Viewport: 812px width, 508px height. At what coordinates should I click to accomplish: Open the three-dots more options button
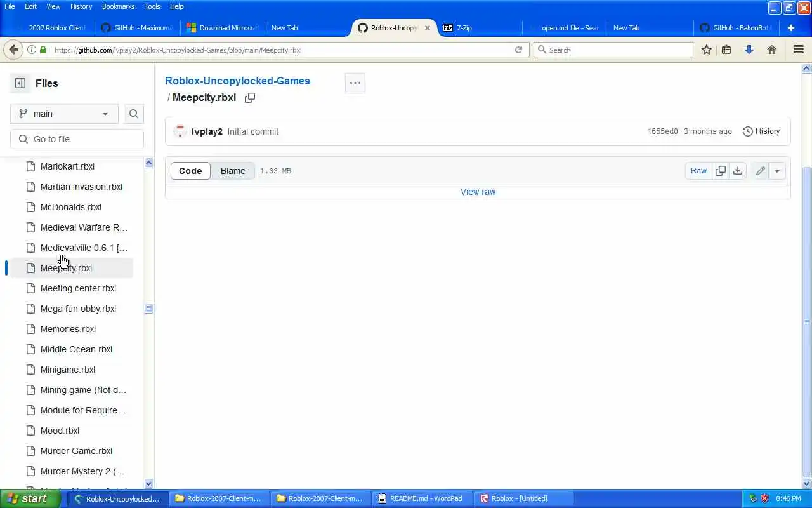click(355, 83)
